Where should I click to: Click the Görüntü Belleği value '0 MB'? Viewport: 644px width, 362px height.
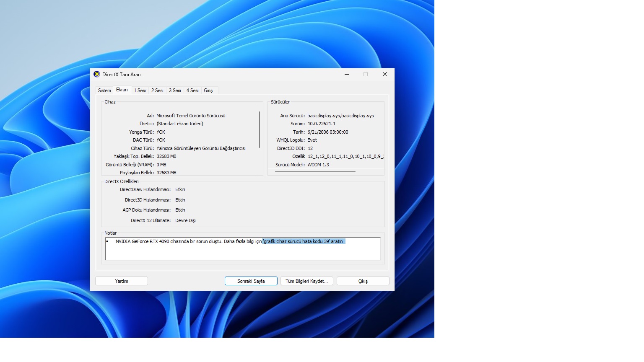pyautogui.click(x=161, y=165)
